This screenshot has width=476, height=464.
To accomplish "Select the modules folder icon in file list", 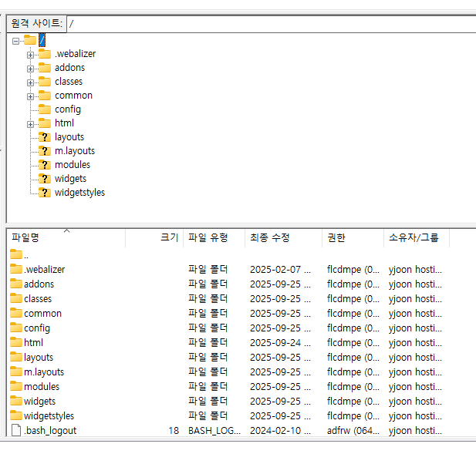I will pos(16,387).
